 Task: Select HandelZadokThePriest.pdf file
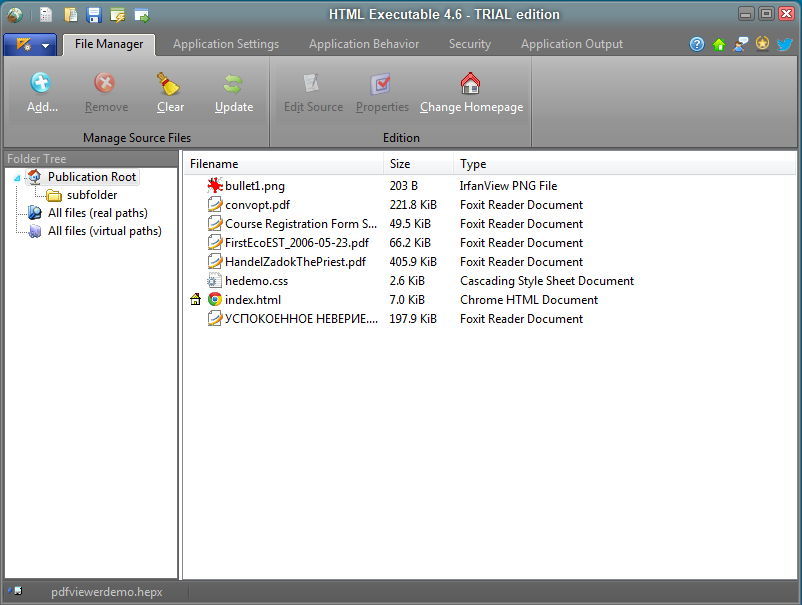tap(295, 261)
